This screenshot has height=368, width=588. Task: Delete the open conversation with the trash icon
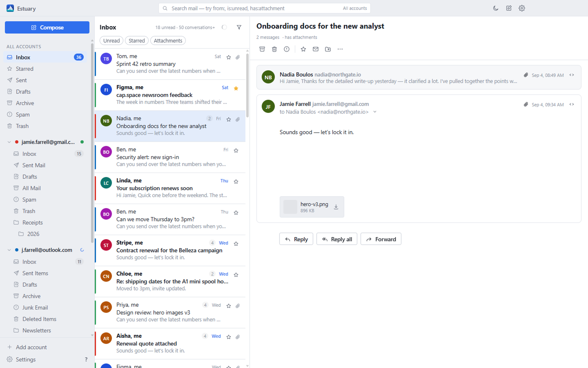tap(274, 49)
